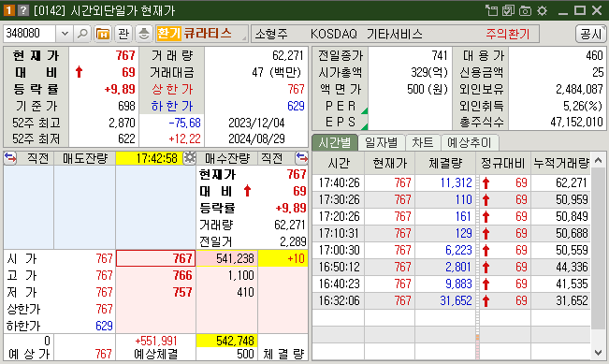Screen dimensions: 609x364
Task: Click bid quantity 541,238
Action: pyautogui.click(x=226, y=258)
